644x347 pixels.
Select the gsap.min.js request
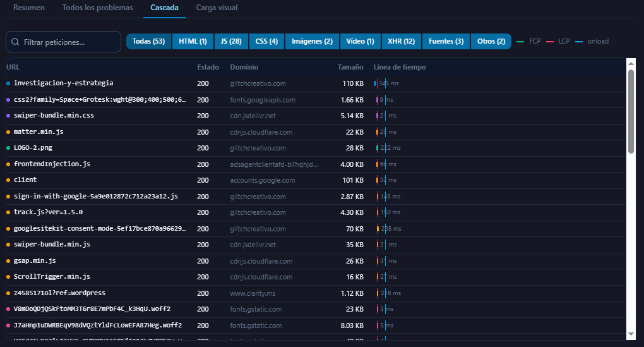point(316,260)
